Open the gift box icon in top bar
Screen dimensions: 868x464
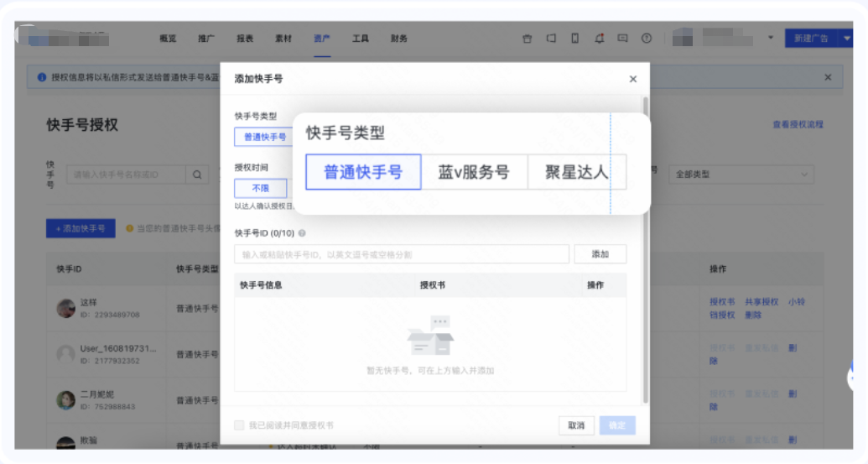[527, 39]
